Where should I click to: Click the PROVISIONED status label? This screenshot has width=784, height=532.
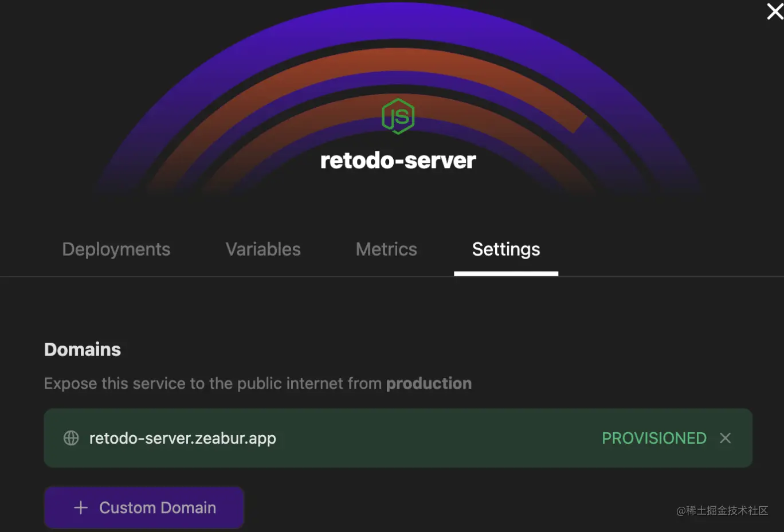pos(654,438)
